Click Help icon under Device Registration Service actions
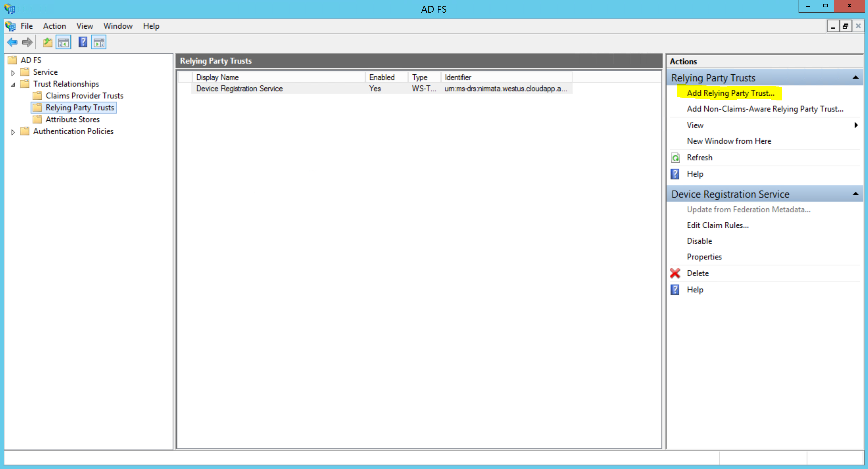 point(675,289)
